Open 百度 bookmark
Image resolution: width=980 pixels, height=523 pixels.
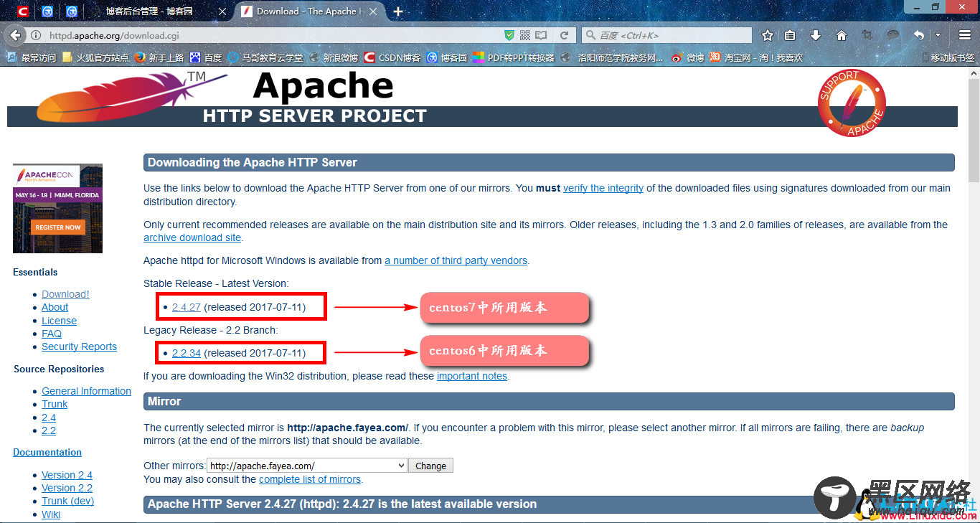pyautogui.click(x=206, y=57)
